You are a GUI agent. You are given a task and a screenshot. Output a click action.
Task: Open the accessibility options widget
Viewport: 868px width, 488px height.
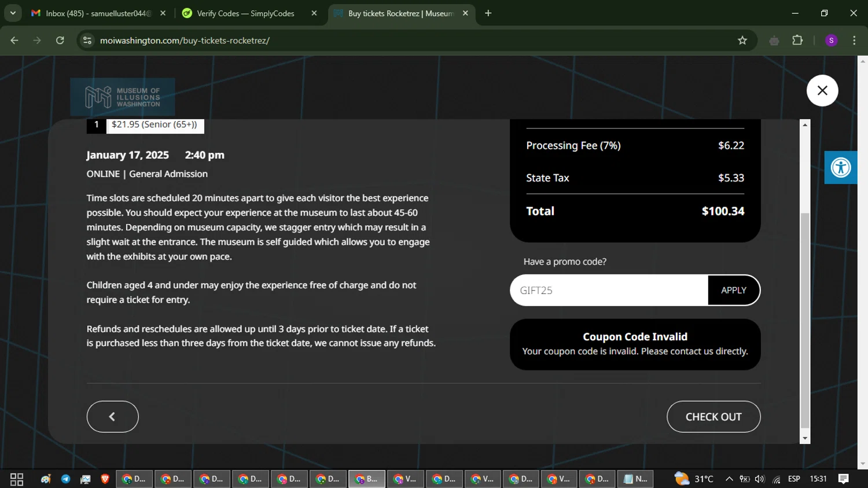[840, 167]
